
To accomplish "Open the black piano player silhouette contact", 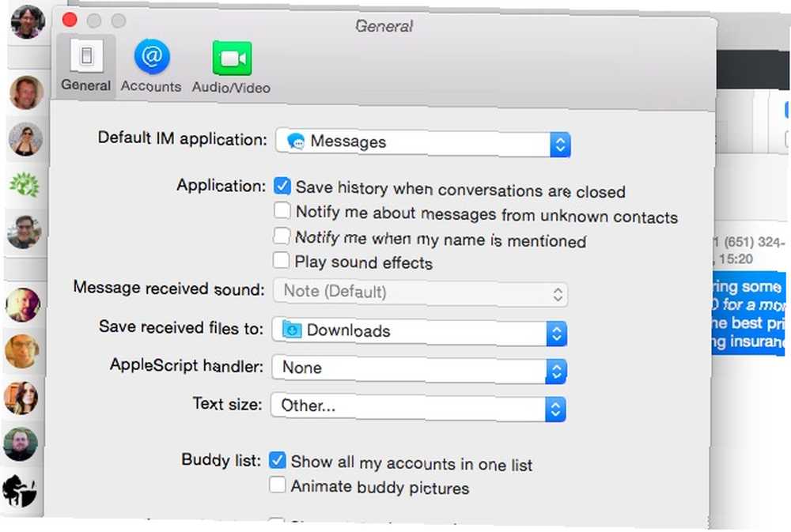I will tap(21, 490).
